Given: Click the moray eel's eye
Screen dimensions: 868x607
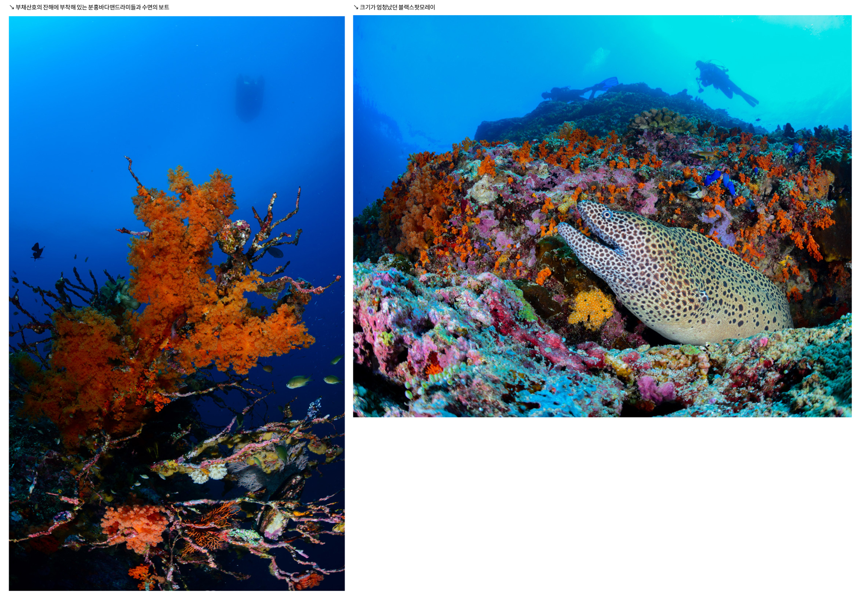Looking at the screenshot, I should pos(607,214).
